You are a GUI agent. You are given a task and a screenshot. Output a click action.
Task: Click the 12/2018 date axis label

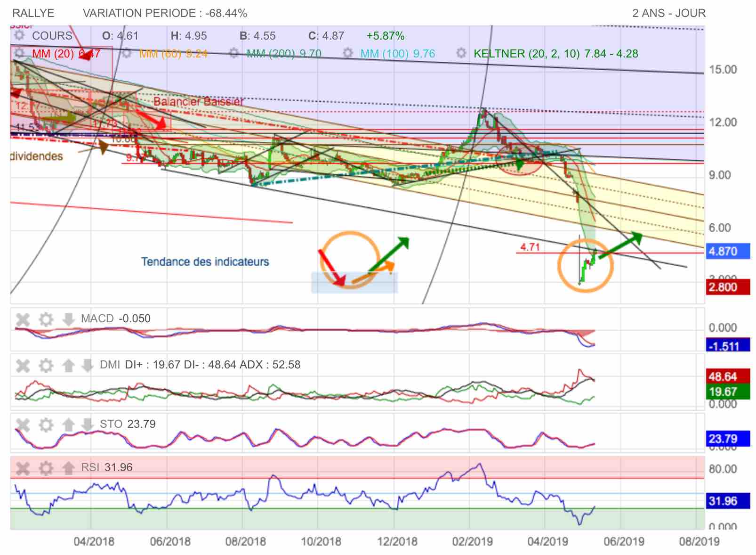(x=397, y=541)
